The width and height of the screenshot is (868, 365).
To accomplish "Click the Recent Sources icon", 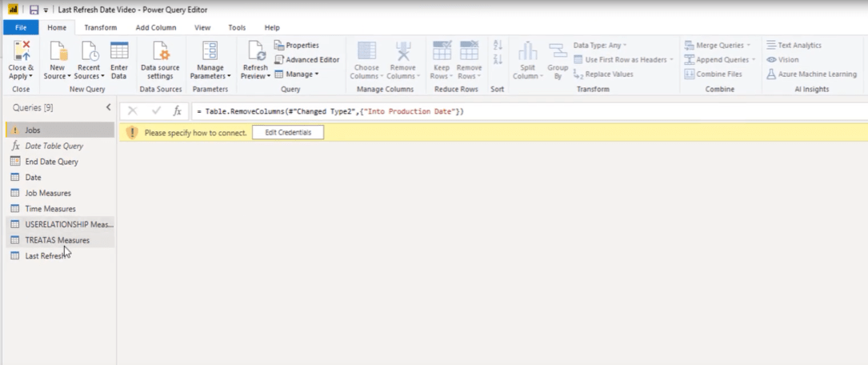I will (x=89, y=51).
